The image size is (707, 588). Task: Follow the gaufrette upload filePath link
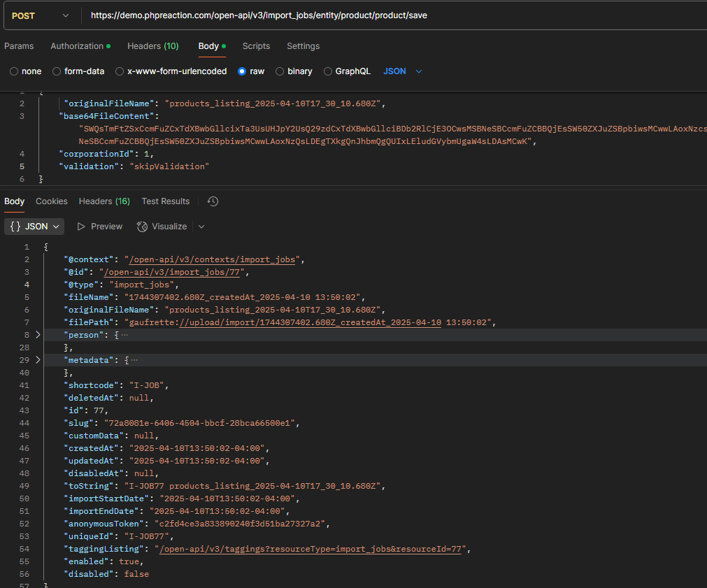[x=310, y=322]
